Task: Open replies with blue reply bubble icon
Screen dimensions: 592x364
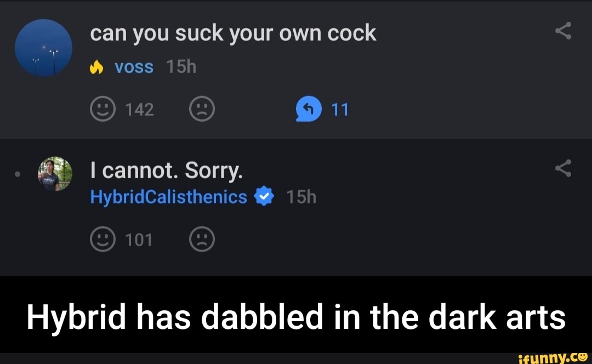Action: click(309, 109)
